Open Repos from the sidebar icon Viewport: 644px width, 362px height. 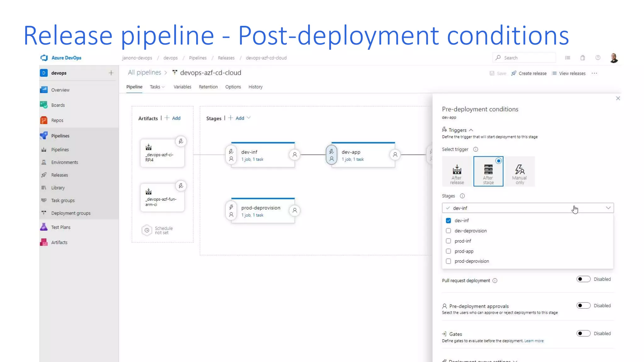pos(44,120)
